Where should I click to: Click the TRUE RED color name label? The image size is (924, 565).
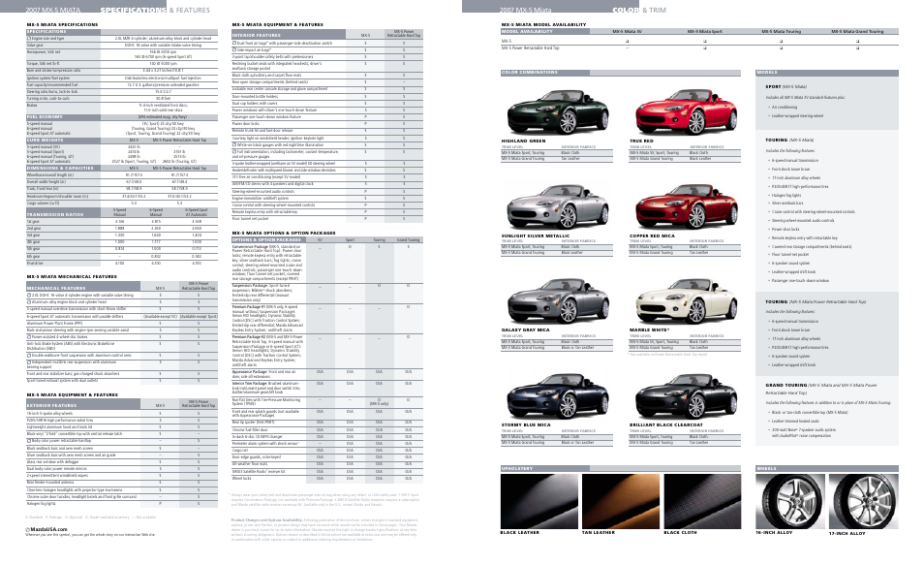click(641, 141)
